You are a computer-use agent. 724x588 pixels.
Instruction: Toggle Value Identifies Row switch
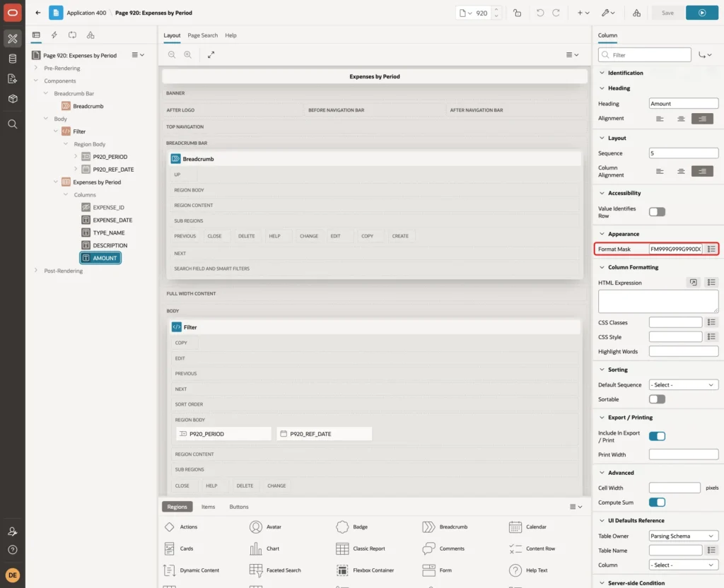[x=657, y=212]
